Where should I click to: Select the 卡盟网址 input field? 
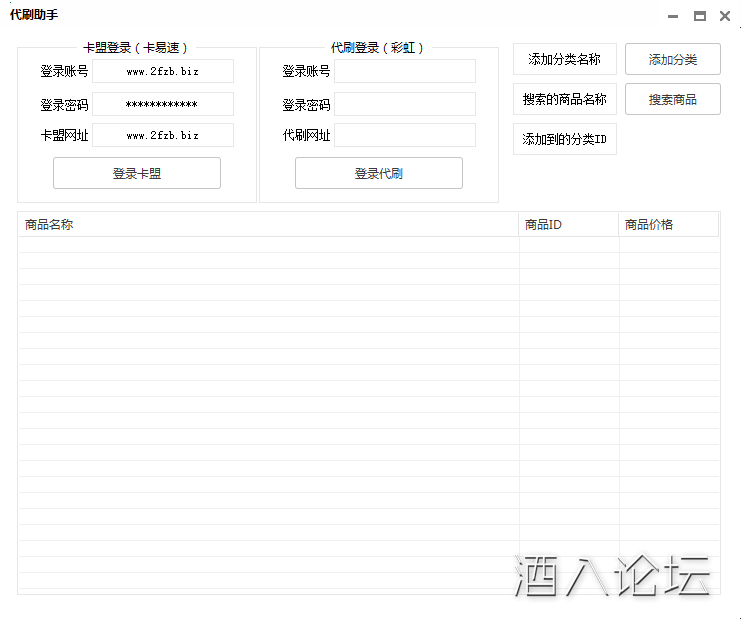(x=163, y=135)
